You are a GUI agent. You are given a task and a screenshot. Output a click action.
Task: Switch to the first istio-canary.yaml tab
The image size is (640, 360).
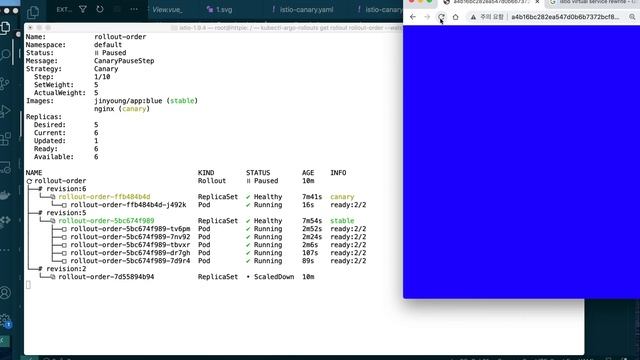click(303, 9)
